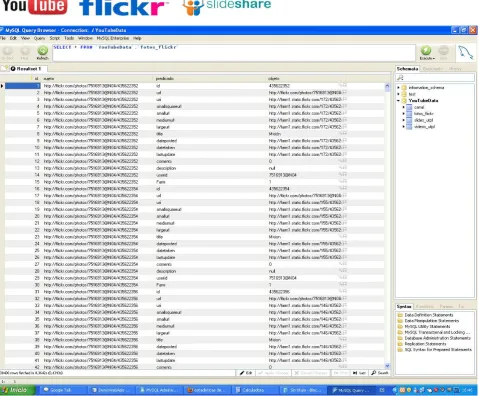Open the MySQL Enterprise menu
The height and width of the screenshot is (396, 479).
113,38
